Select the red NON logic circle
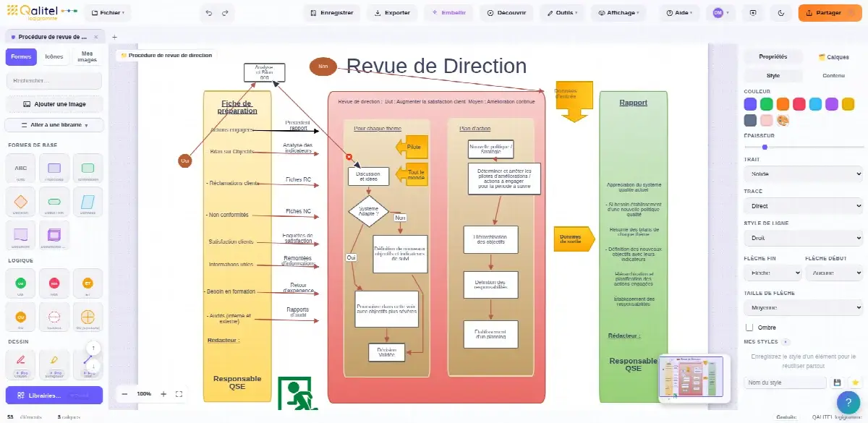The width and height of the screenshot is (868, 423). click(x=54, y=284)
